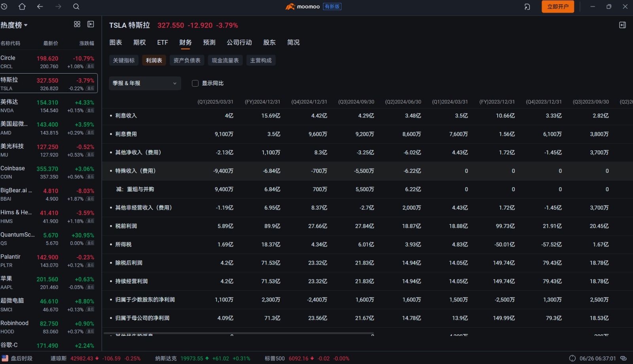Expand the right side panel icon
633x364 pixels.
pyautogui.click(x=622, y=25)
